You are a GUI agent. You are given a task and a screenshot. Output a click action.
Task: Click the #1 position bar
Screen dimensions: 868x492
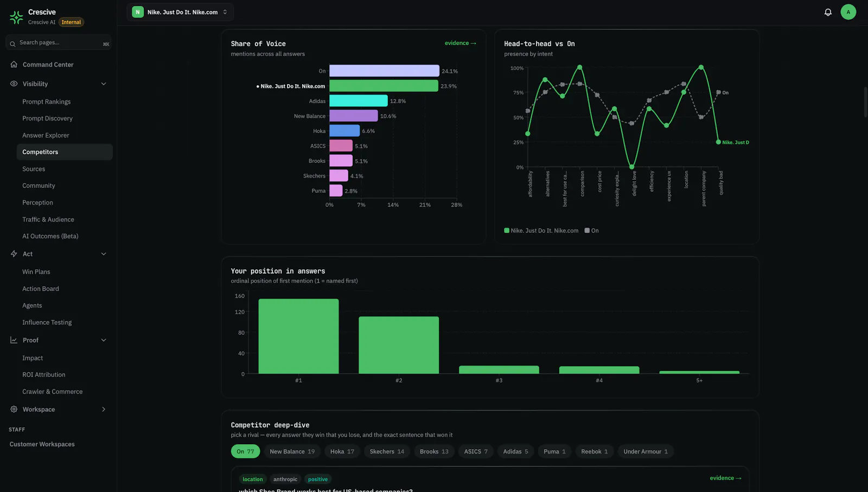(298, 336)
